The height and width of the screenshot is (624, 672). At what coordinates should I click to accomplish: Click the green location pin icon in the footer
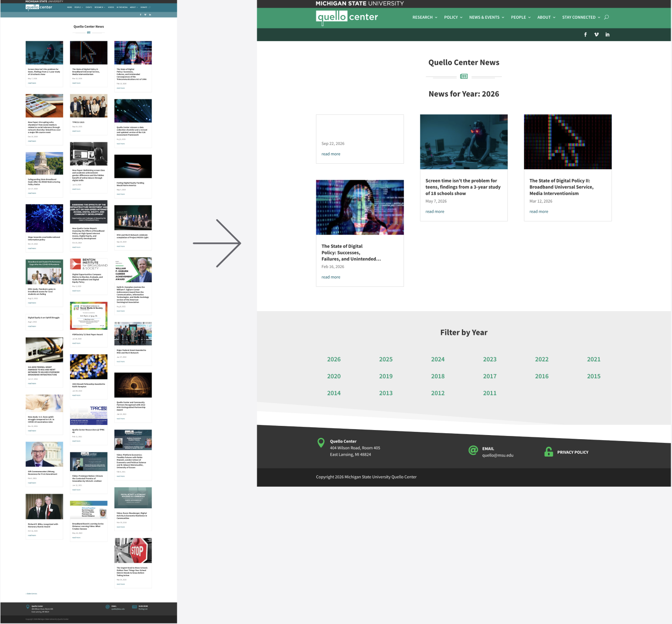(321, 443)
